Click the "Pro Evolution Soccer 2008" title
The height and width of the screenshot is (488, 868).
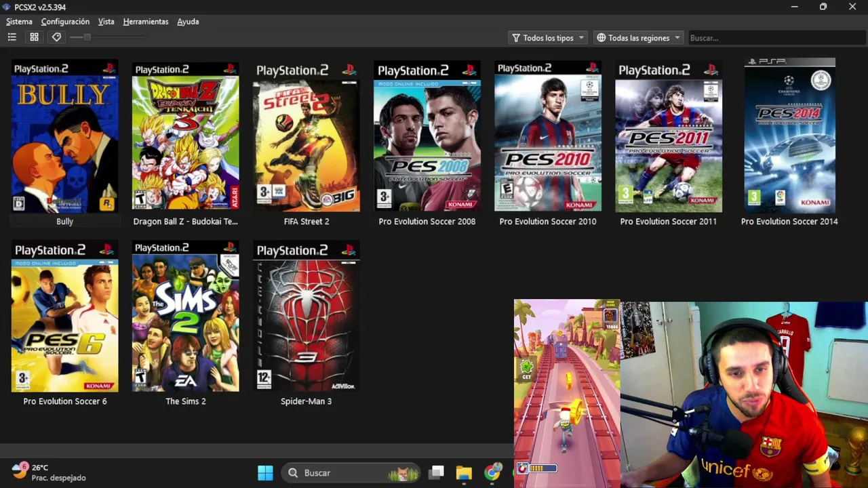pos(427,222)
